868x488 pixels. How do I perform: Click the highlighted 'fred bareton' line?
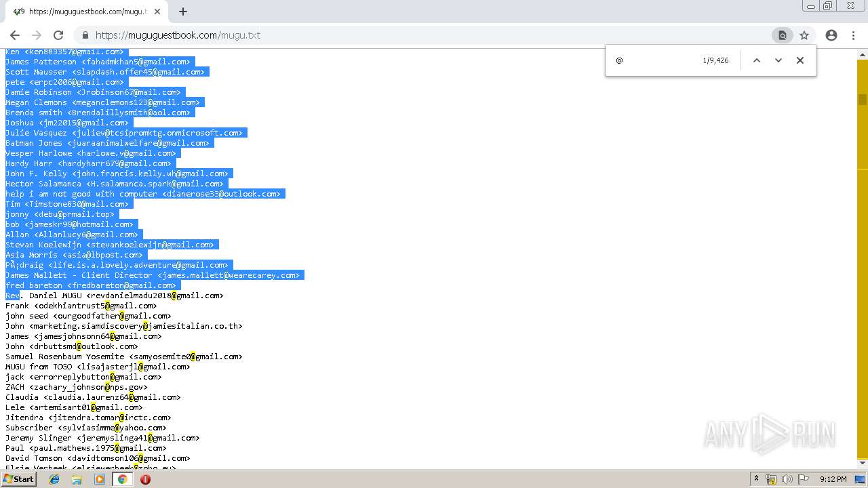(93, 285)
